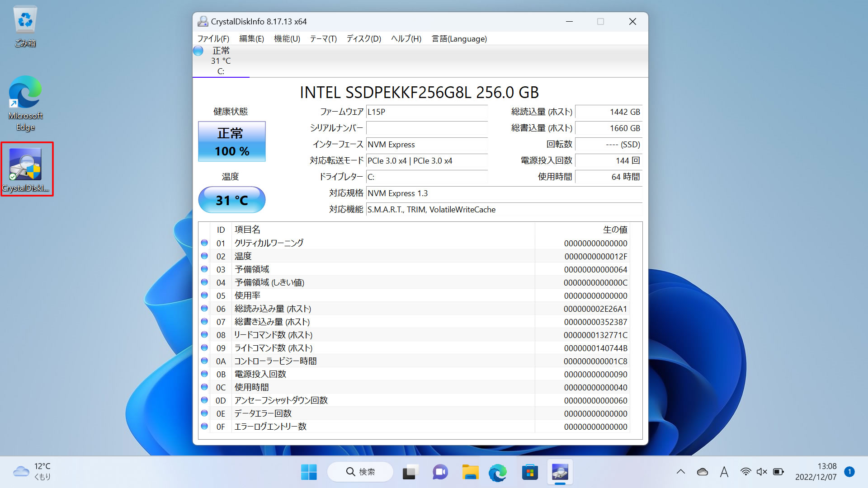Select the raw value 0000000000012F
Image resolution: width=868 pixels, height=488 pixels.
[596, 256]
